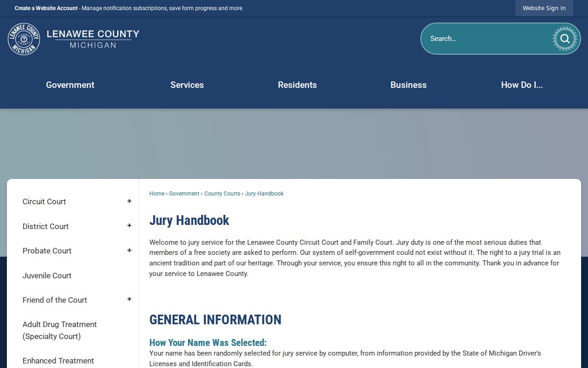Click the Jury Handbook breadcrumb
The image size is (588, 368).
click(264, 194)
